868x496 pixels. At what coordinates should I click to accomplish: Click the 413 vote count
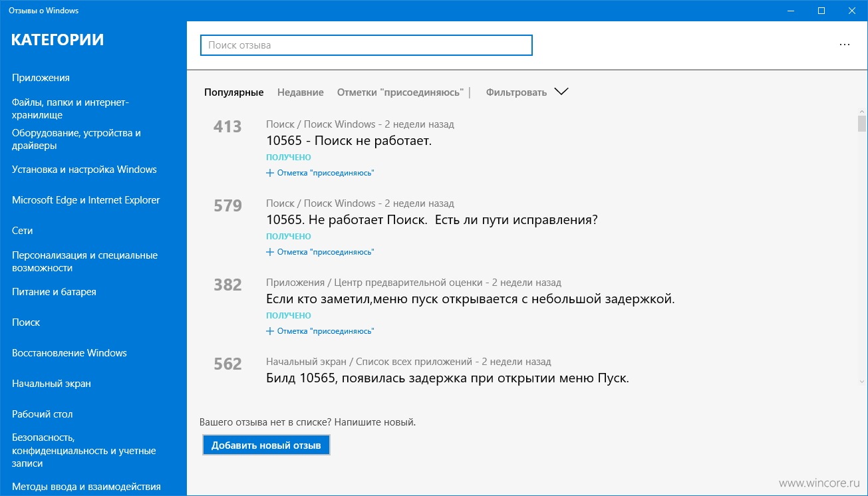pyautogui.click(x=227, y=126)
